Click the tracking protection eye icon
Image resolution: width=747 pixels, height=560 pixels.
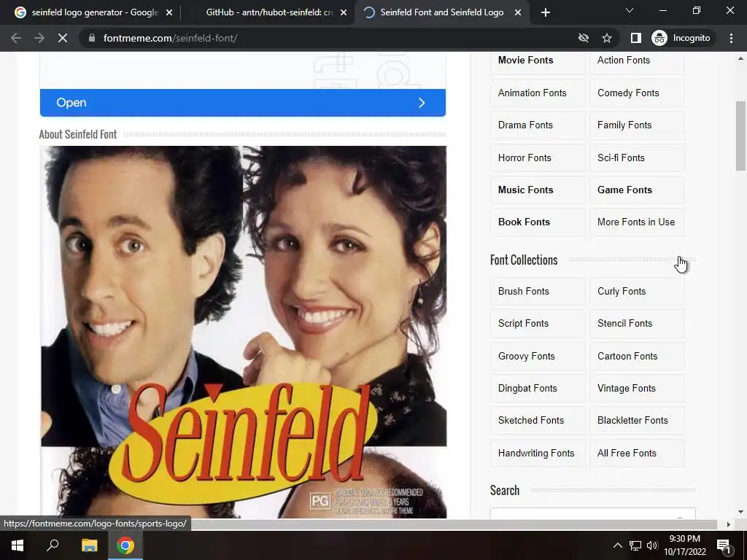pyautogui.click(x=583, y=38)
